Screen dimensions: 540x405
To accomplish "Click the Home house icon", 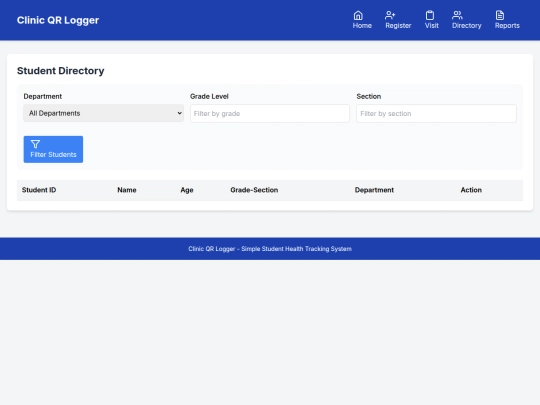I will coord(358,15).
